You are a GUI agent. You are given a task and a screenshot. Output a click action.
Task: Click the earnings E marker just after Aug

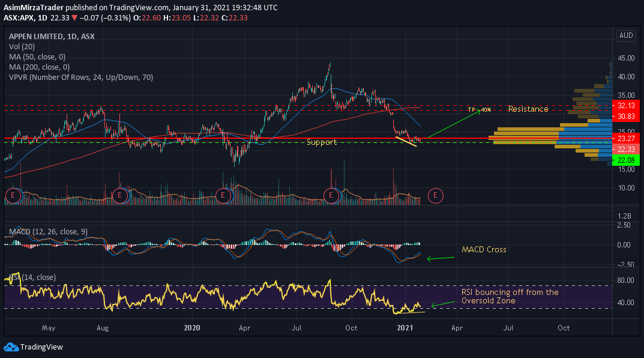tap(120, 195)
